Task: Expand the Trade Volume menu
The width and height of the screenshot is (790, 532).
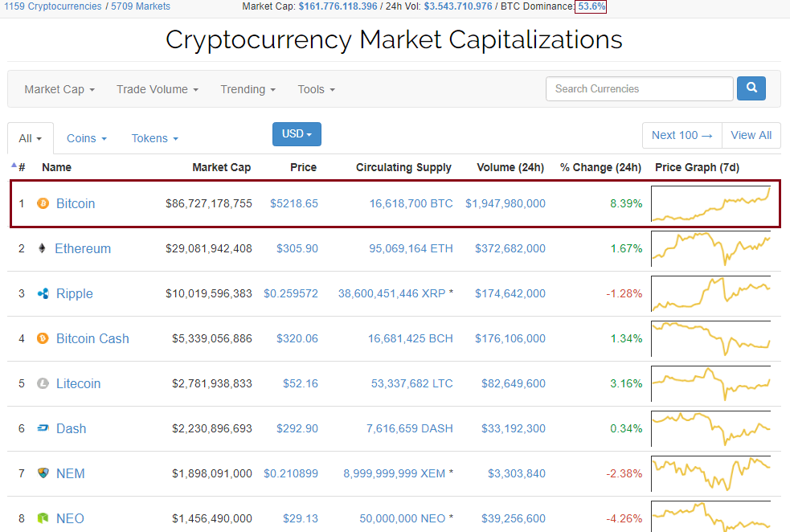Action: tap(157, 89)
